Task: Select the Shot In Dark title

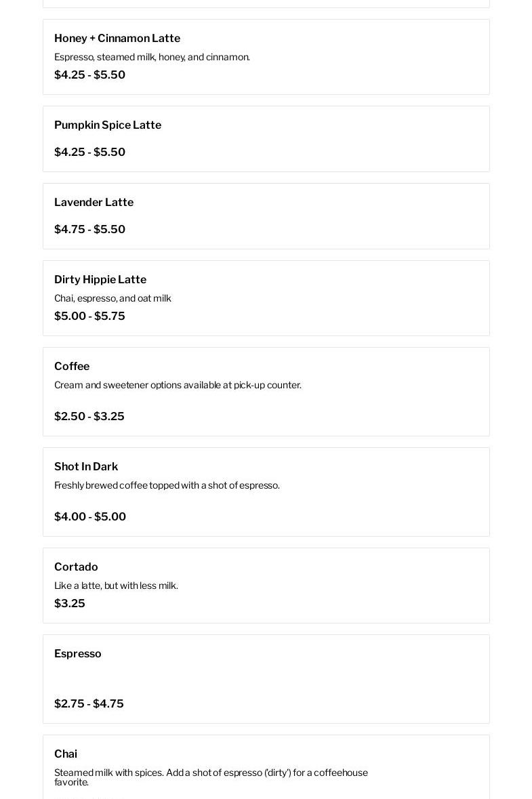Action: [86, 467]
